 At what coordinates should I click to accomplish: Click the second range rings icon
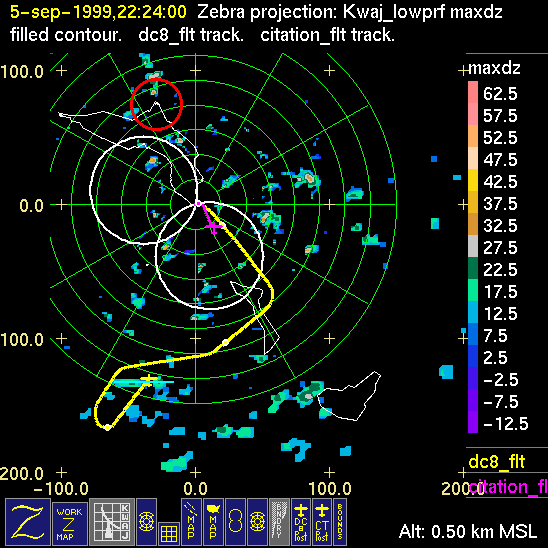pyautogui.click(x=258, y=522)
